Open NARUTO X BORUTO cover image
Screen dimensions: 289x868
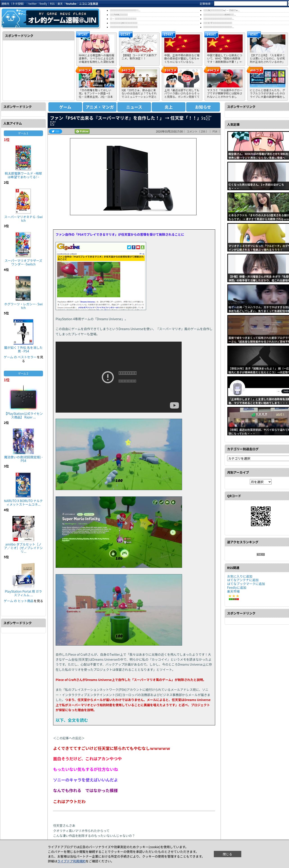(23, 485)
